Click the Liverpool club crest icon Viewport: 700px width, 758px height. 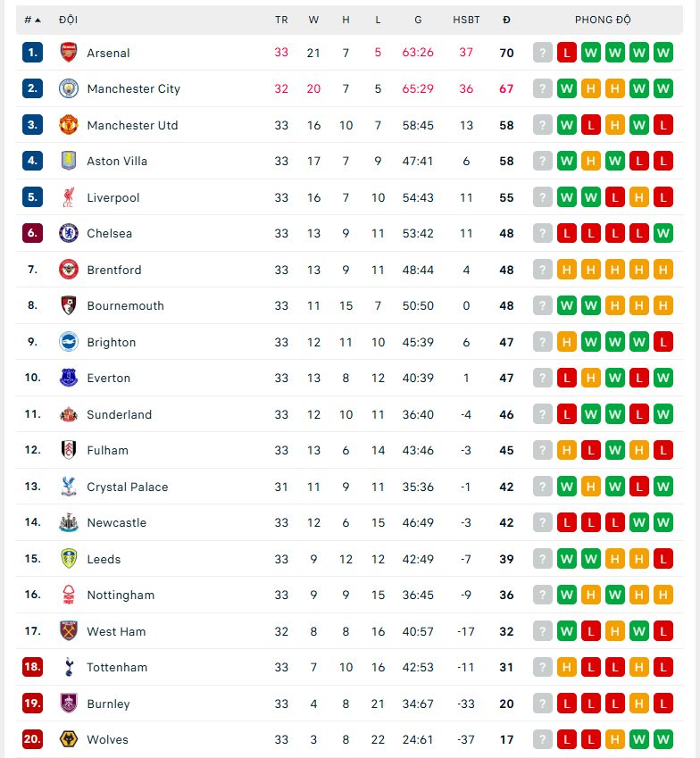pos(69,197)
